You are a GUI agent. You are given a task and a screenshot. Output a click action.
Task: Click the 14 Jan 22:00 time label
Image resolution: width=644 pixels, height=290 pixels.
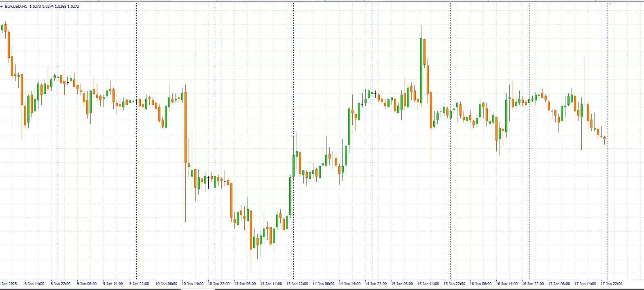point(376,283)
